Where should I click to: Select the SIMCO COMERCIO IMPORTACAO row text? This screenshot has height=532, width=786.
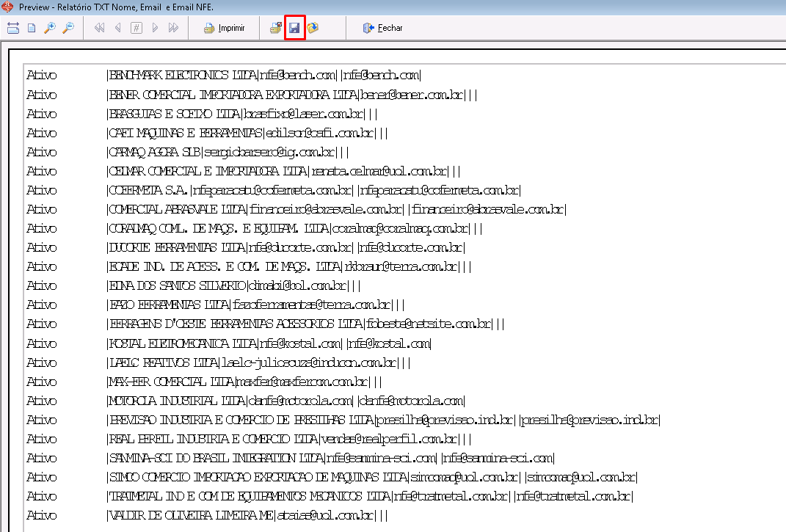coord(372,477)
